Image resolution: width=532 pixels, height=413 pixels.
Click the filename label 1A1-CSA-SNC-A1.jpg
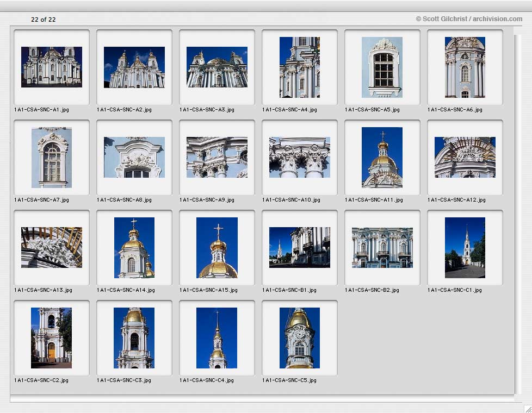tap(41, 110)
